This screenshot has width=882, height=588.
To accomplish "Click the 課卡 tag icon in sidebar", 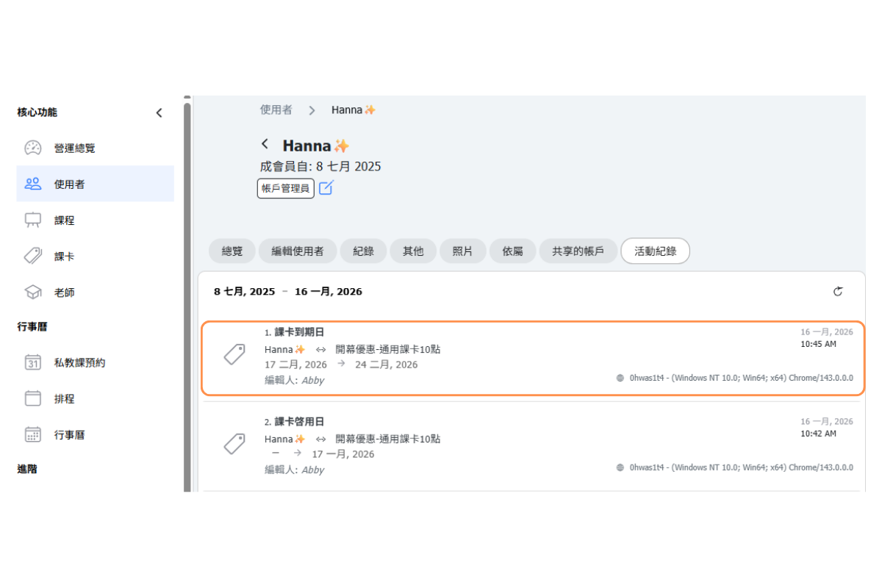I will point(33,256).
